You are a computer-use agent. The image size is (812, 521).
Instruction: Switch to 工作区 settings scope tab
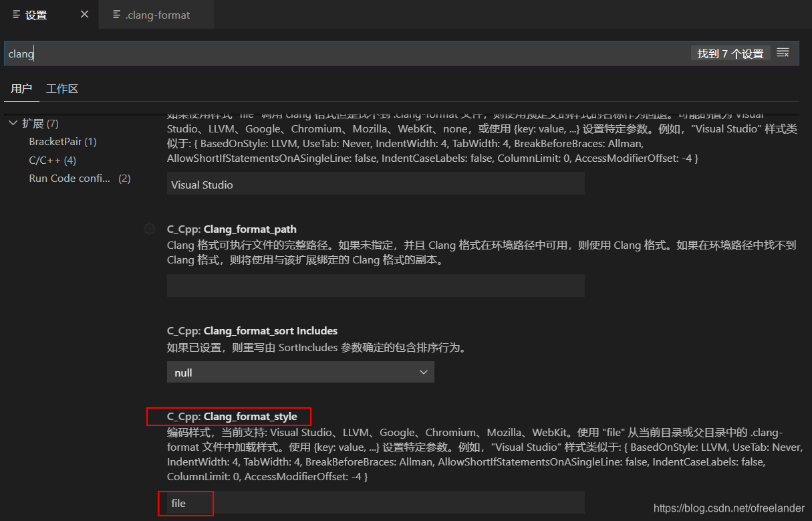pos(62,88)
